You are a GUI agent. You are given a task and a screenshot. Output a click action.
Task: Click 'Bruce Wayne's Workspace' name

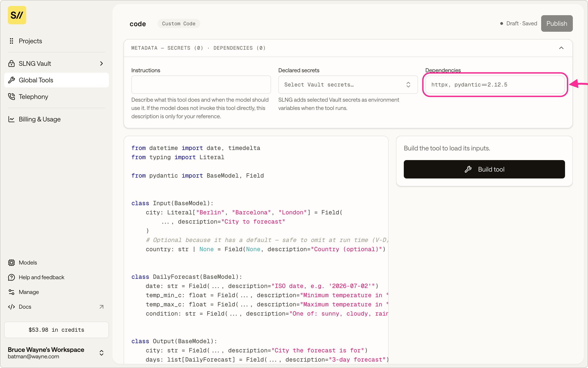(x=46, y=350)
